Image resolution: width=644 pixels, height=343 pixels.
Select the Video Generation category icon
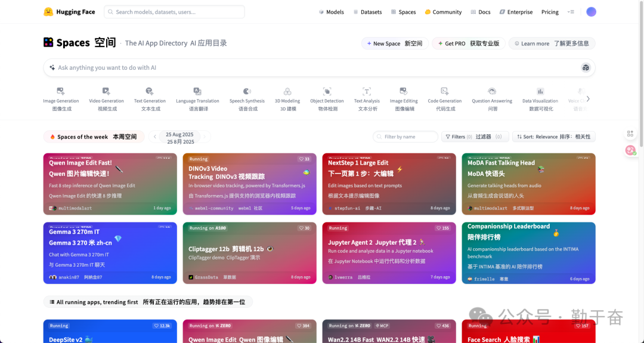click(106, 91)
